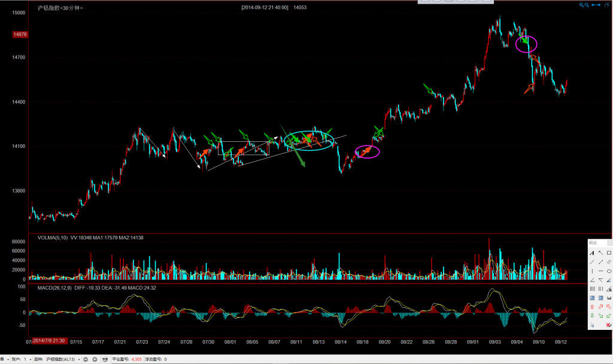Pick the red up arrow marker

591,307
